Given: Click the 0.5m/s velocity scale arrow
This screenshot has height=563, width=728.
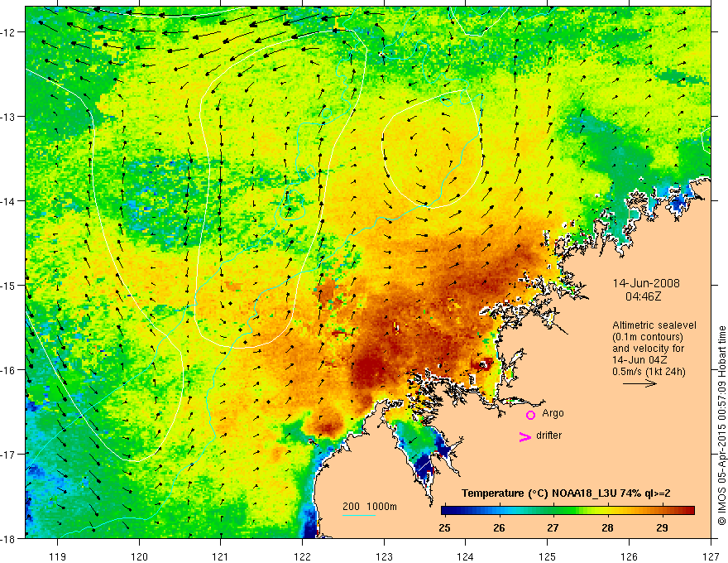Looking at the screenshot, I should click(639, 383).
